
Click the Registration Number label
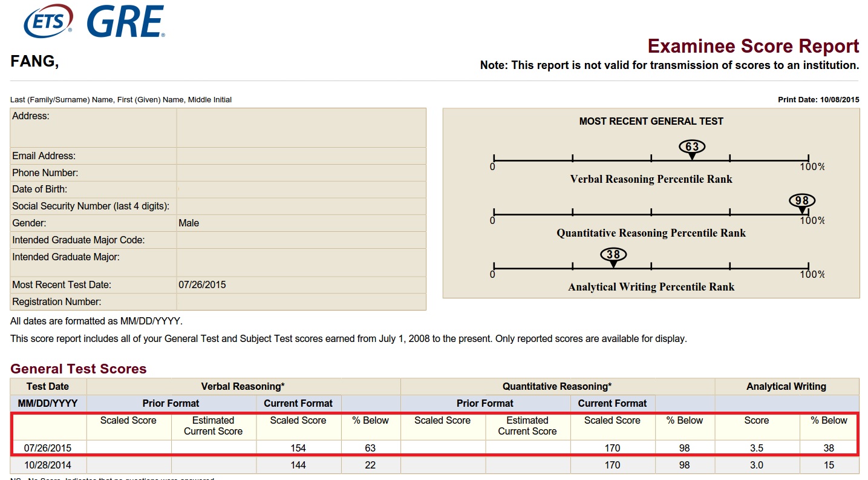[57, 301]
